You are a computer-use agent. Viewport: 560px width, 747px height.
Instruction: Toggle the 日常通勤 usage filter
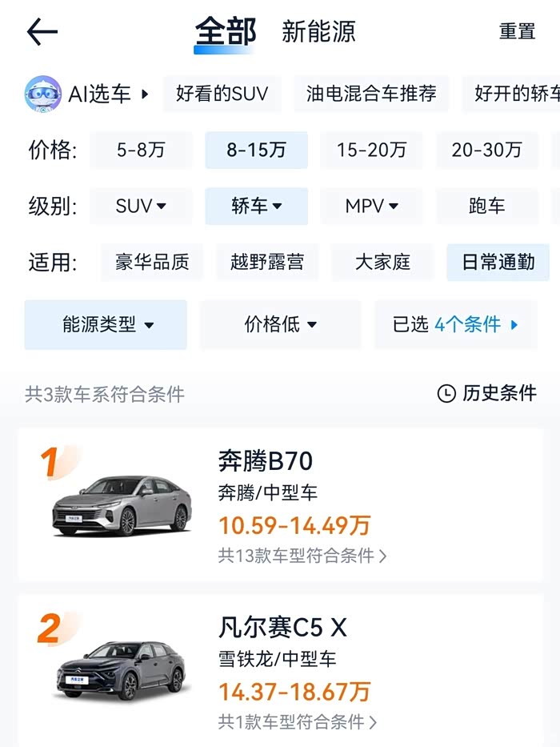pyautogui.click(x=498, y=262)
